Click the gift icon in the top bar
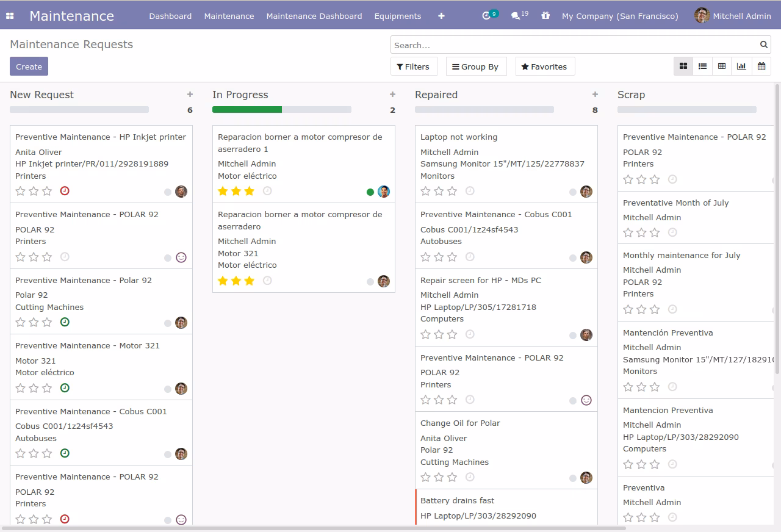The width and height of the screenshot is (781, 532). pyautogui.click(x=545, y=16)
